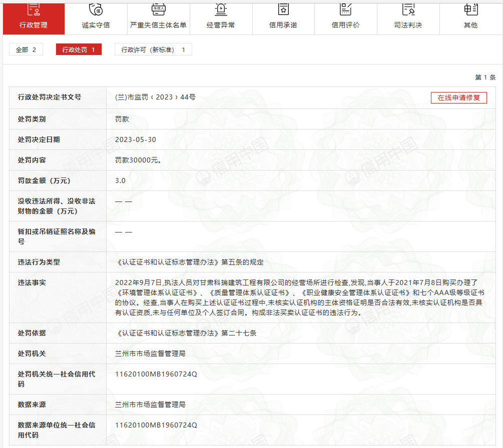This screenshot has height=448, width=503.
Task: Click 兰州市市场监督管理局 in 数据来源 row
Action: pos(150,404)
